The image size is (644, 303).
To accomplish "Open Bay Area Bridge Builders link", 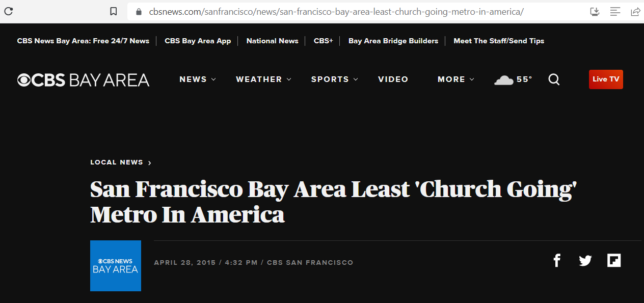I will tap(393, 41).
